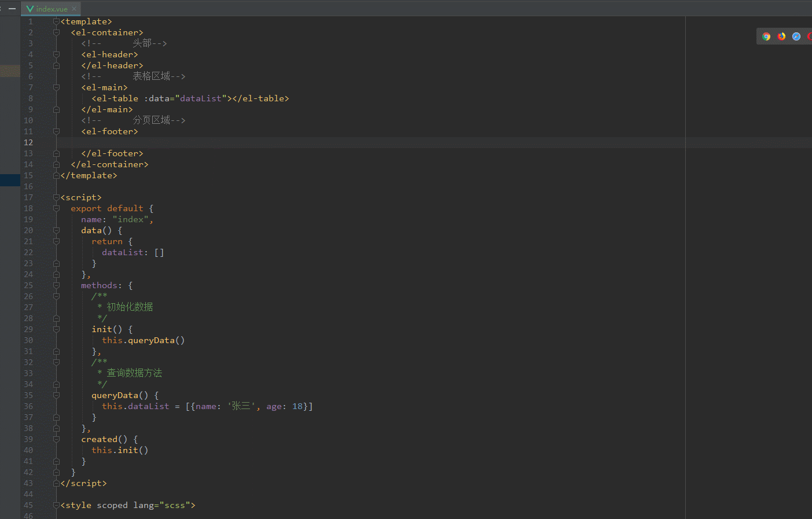This screenshot has height=519, width=812.
Task: Collapse the created() hook on line 39
Action: 56,439
